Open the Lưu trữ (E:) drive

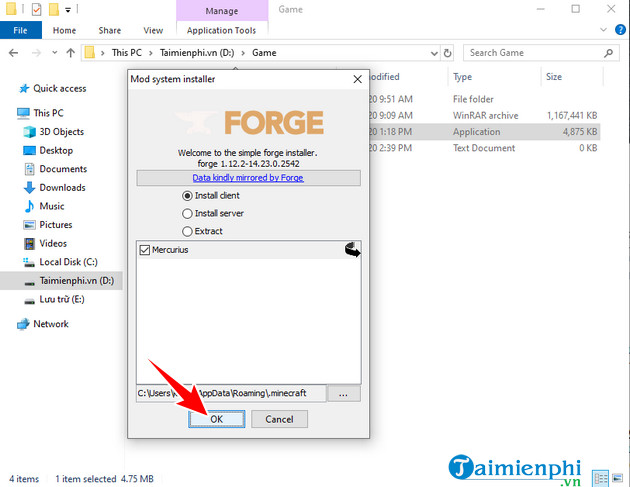62,299
